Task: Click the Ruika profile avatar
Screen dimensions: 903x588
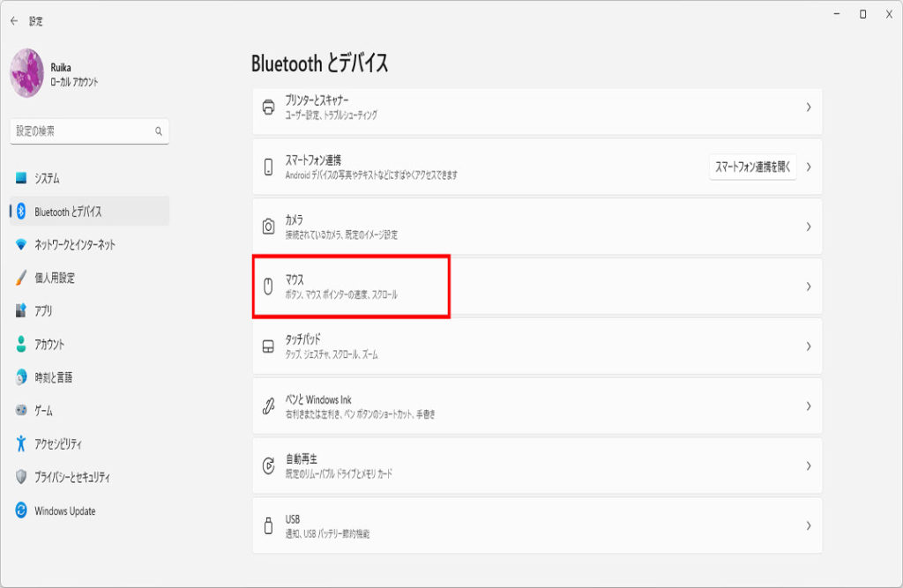Action: tap(26, 73)
